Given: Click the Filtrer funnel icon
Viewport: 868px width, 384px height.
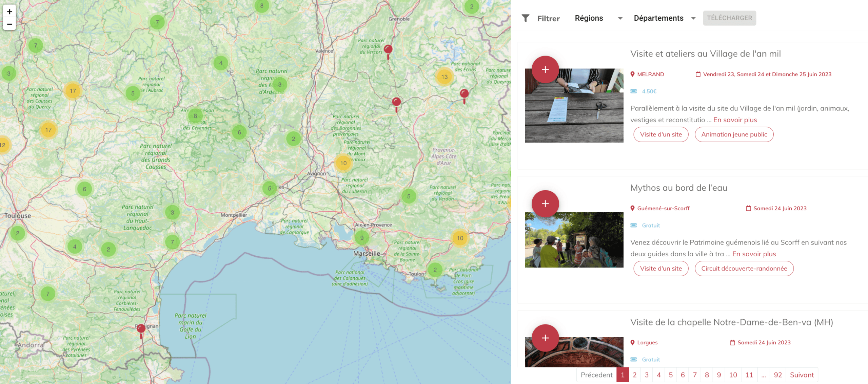Looking at the screenshot, I should [x=525, y=18].
